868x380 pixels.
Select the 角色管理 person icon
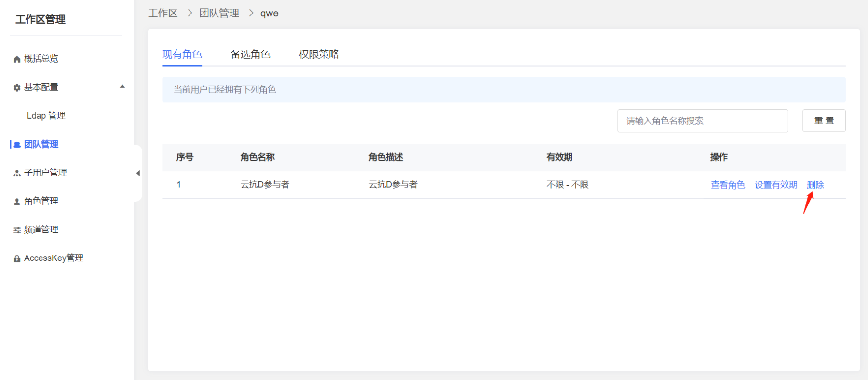pos(17,202)
